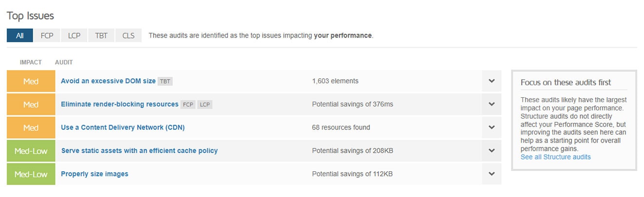Expand the render-blocking resources audit chevron

[492, 104]
